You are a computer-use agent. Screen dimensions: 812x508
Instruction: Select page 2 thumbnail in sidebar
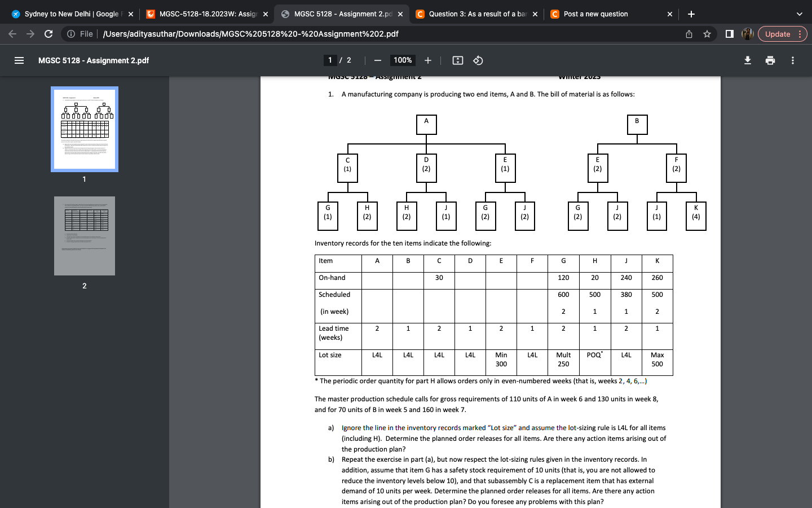click(x=84, y=236)
